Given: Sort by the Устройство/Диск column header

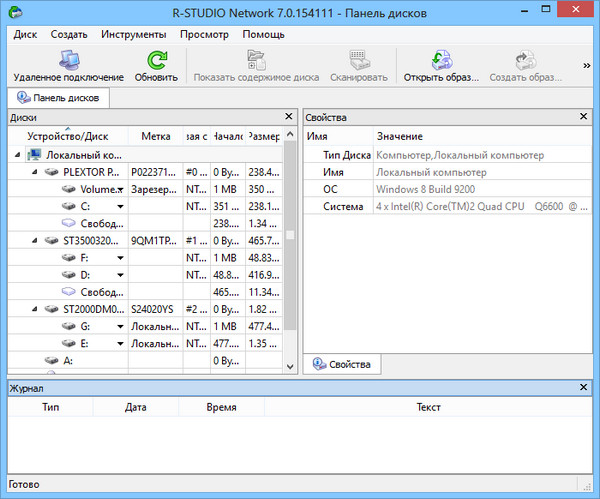Looking at the screenshot, I should [67, 137].
